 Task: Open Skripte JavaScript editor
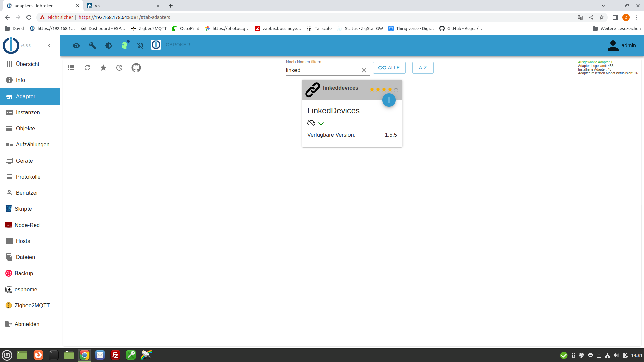pos(30,209)
